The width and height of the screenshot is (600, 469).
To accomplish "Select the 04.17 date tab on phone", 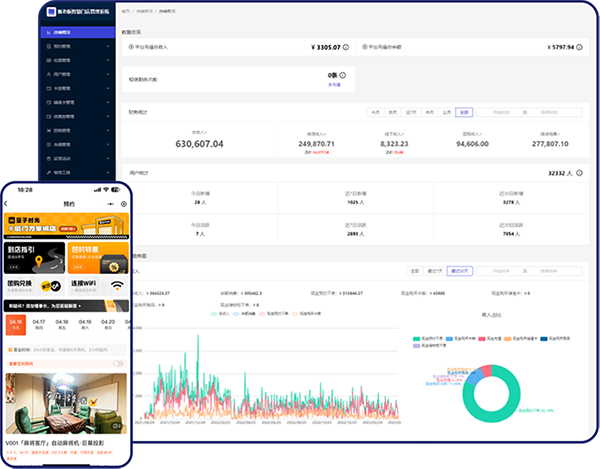I will click(39, 324).
